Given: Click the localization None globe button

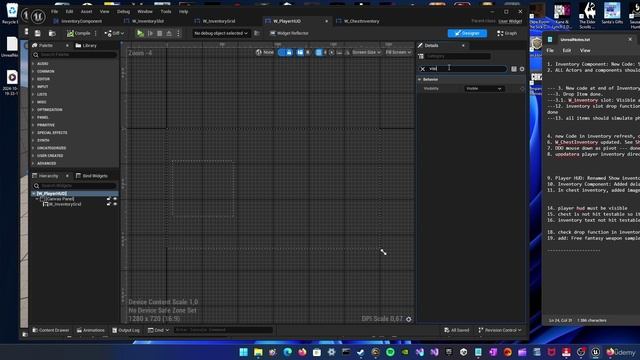Looking at the screenshot, I should pos(264,52).
